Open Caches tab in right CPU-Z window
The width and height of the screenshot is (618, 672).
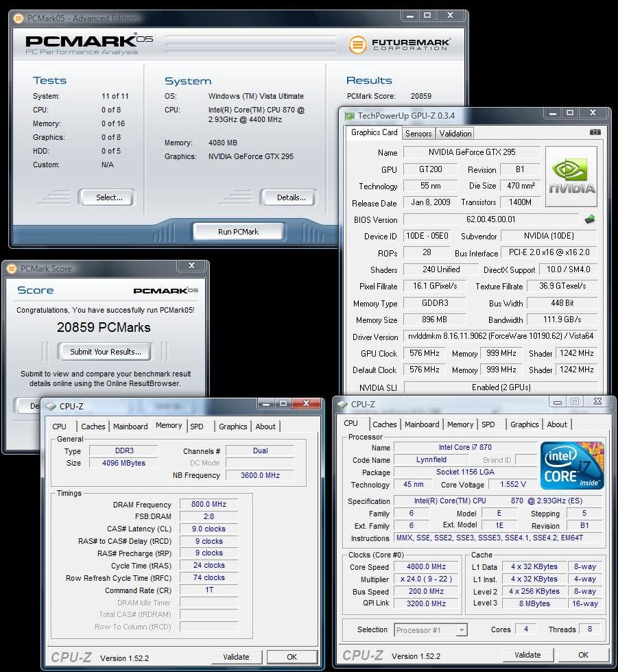384,424
